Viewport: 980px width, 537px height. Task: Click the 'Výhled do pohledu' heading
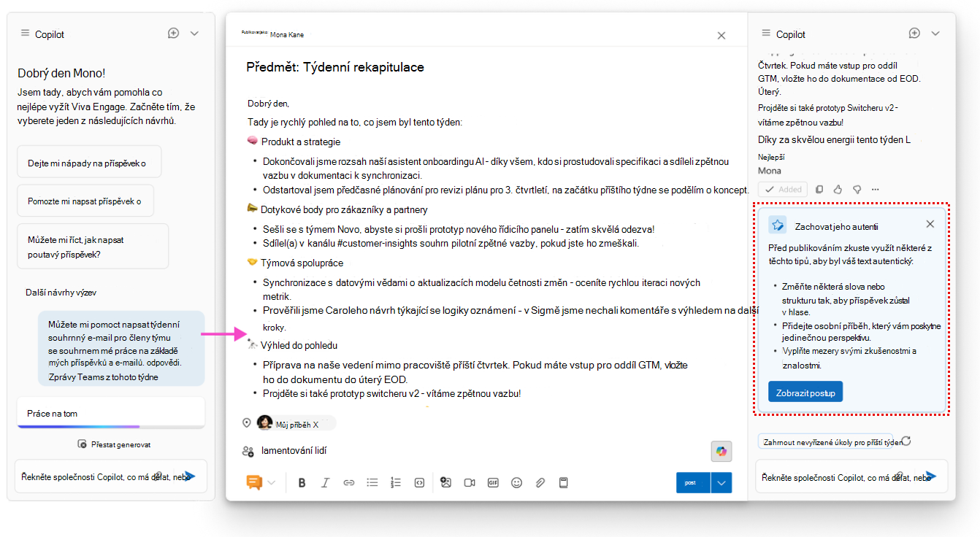point(299,345)
